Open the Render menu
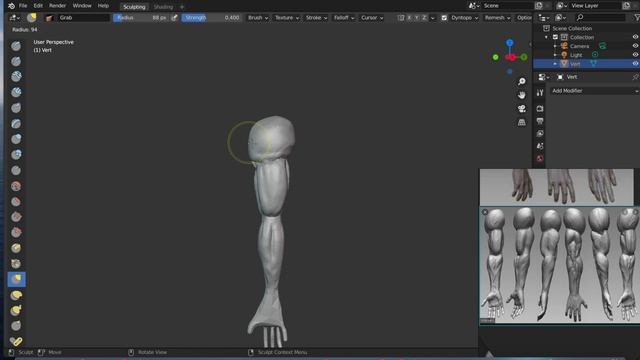 point(58,6)
